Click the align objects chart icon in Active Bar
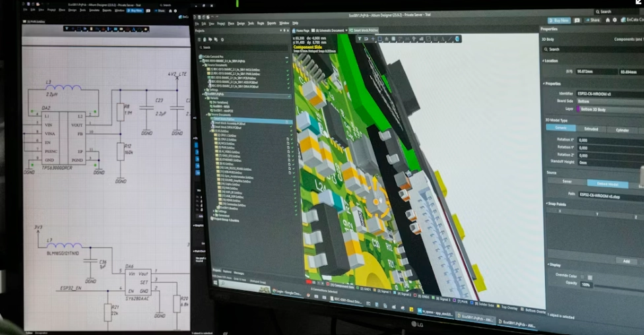The width and height of the screenshot is (644, 335). pyautogui.click(x=387, y=39)
